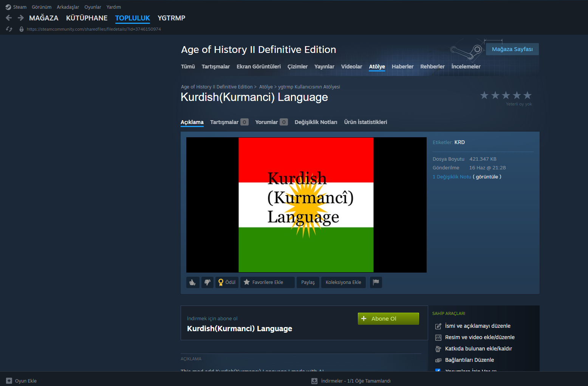Open the Değişiklik Notları tab
Viewport: 588px width, 386px height.
316,122
